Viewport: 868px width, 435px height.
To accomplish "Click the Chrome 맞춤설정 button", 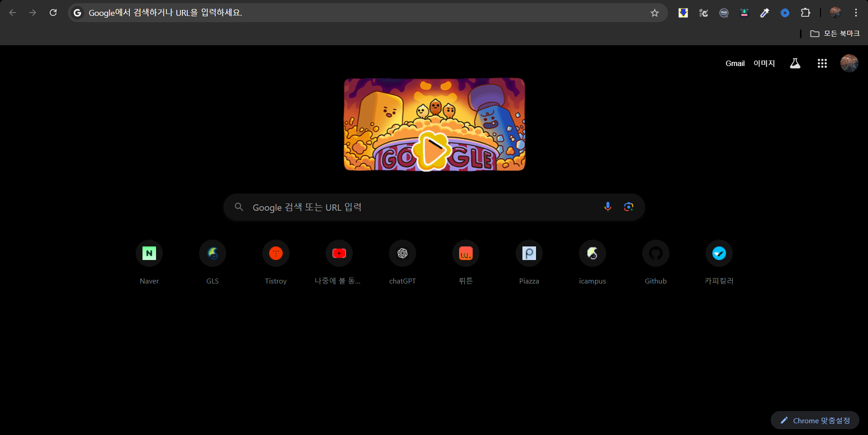I will tap(814, 420).
